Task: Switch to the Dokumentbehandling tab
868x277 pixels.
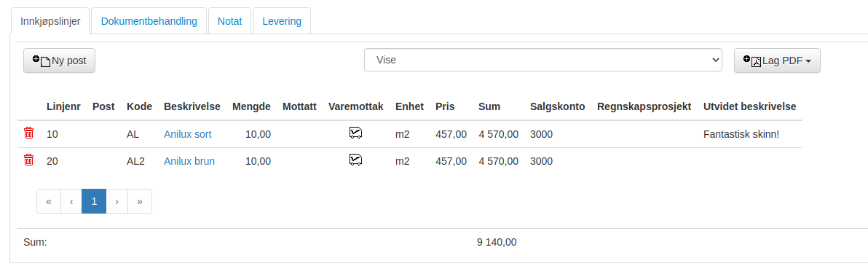Action: (149, 21)
